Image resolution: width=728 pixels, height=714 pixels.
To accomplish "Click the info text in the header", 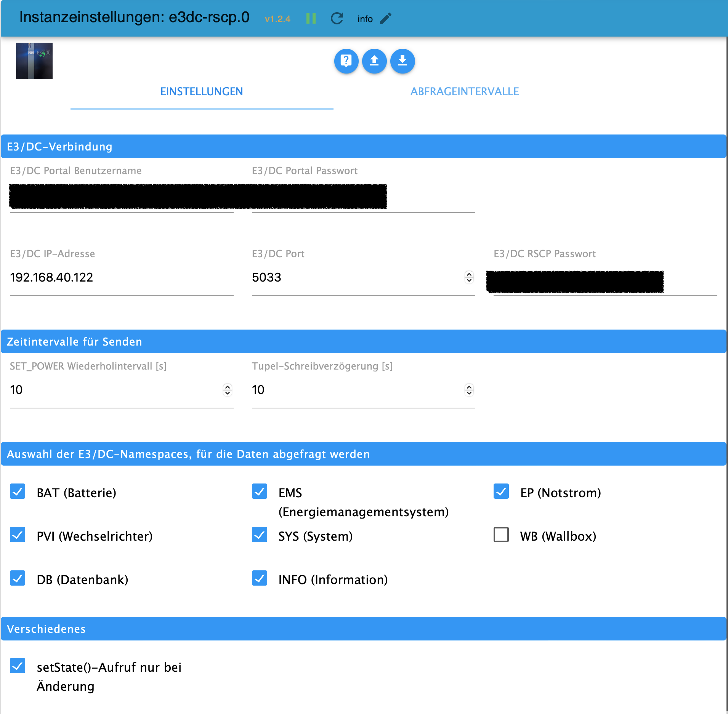I will pos(365,19).
